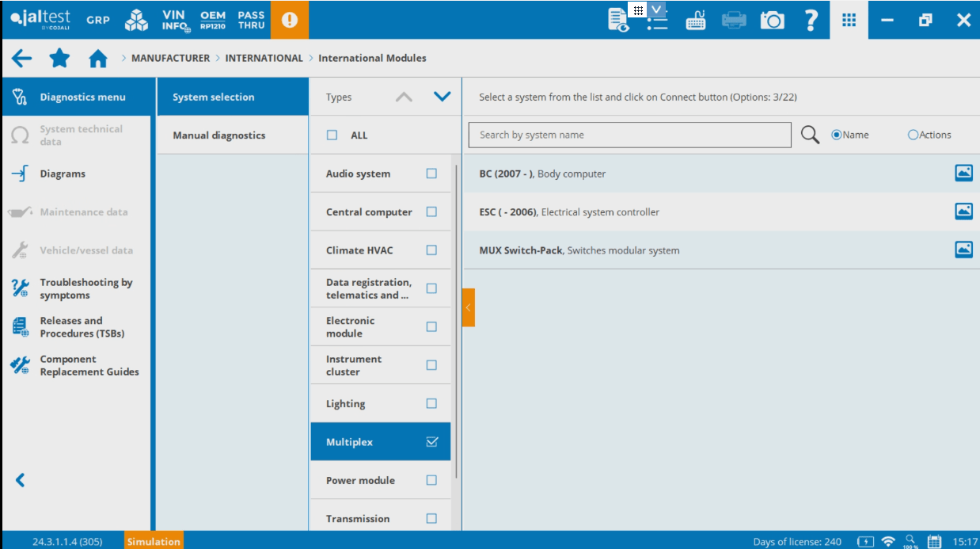Uncheck the Multiplex type checkbox

click(431, 442)
